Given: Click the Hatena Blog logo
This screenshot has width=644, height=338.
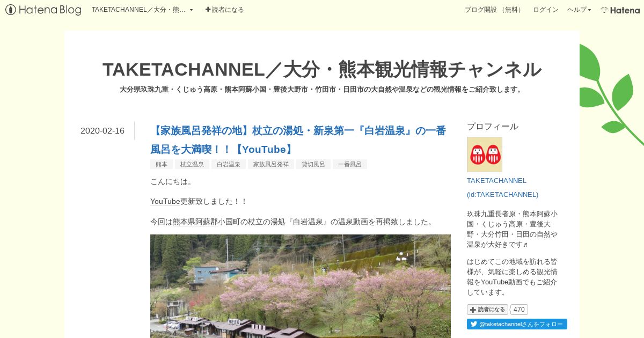Looking at the screenshot, I should pyautogui.click(x=43, y=10).
